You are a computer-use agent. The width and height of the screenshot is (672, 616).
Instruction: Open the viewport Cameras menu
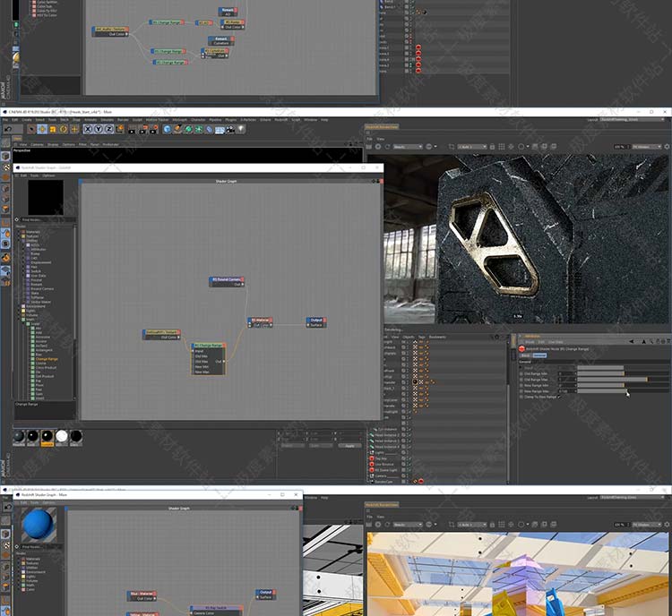coord(38,144)
